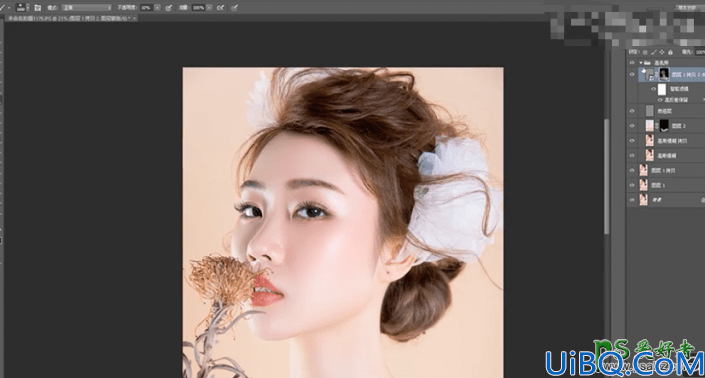The height and width of the screenshot is (378, 705).
Task: Enable airbrush build-up mode icon
Action: pyautogui.click(x=220, y=8)
